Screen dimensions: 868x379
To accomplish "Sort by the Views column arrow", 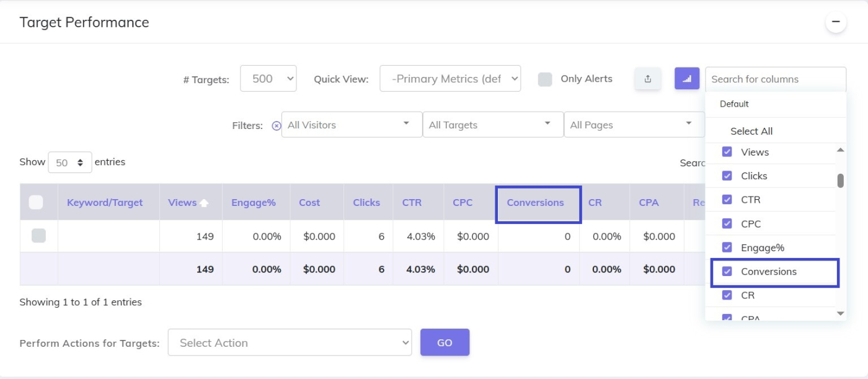I will coord(203,203).
